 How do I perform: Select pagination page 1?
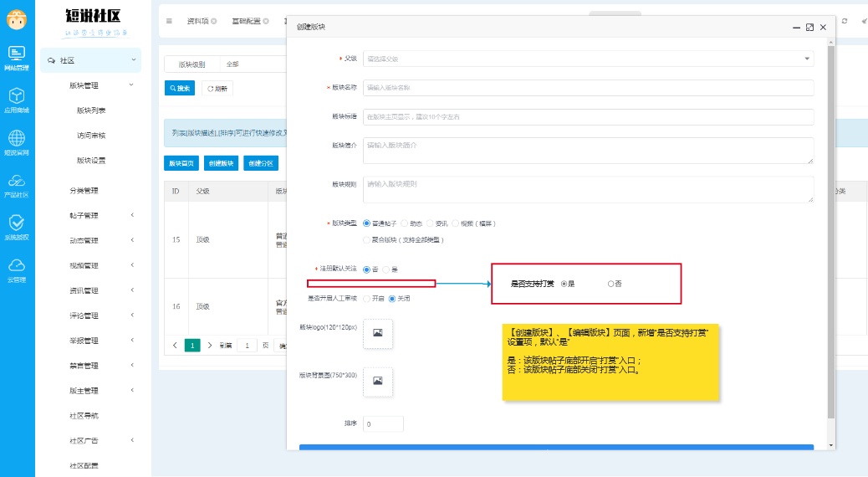[x=192, y=345]
